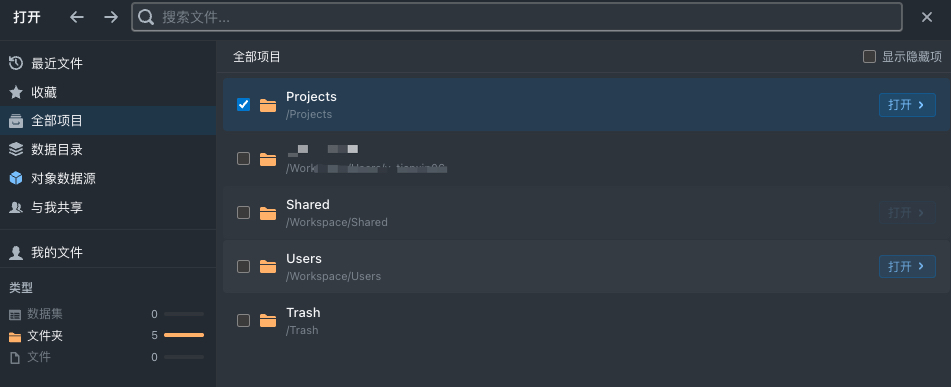Click the /Trash path text
Image resolution: width=951 pixels, height=387 pixels.
[x=302, y=330]
